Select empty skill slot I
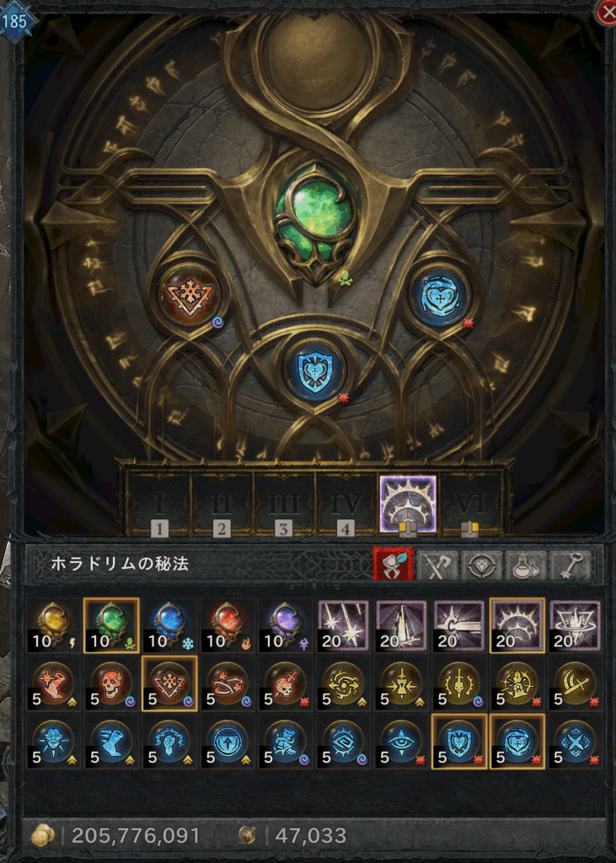Viewport: 616px width, 863px height. 159,504
